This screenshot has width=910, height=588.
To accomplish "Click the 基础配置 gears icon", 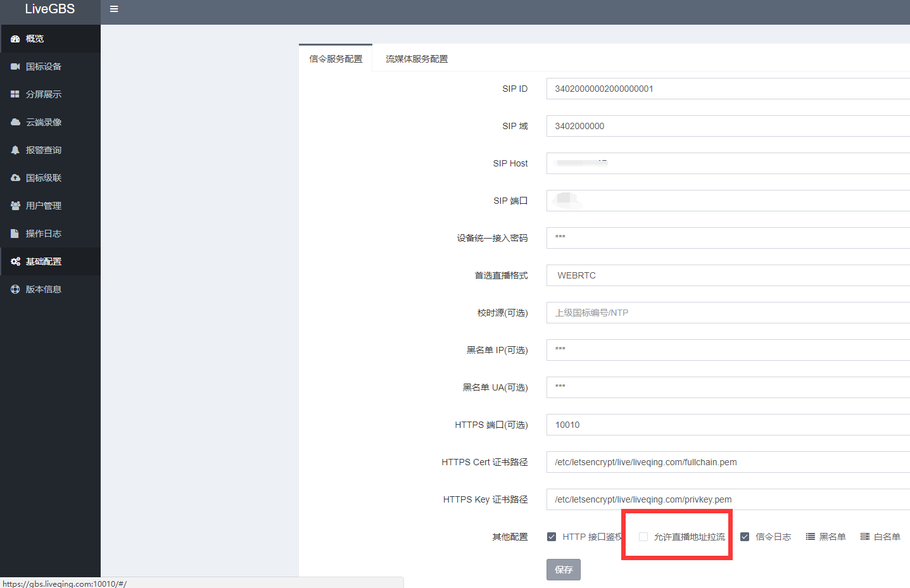I will (x=15, y=261).
